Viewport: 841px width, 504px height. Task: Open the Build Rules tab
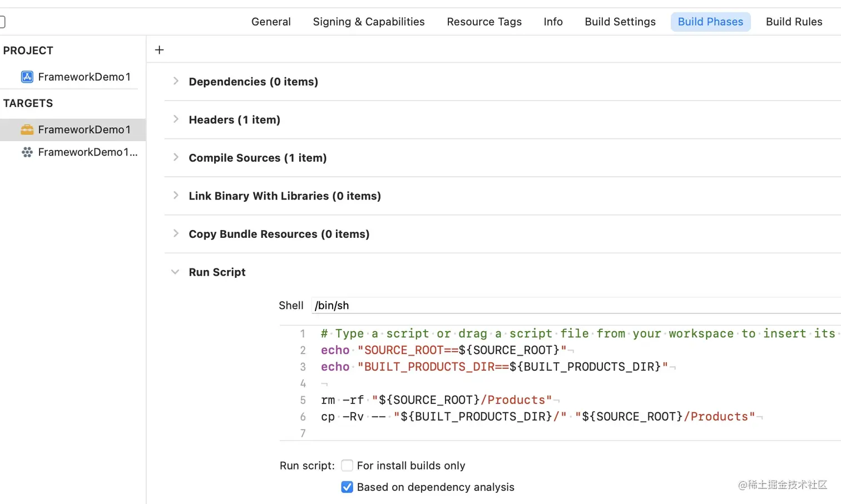tap(794, 22)
